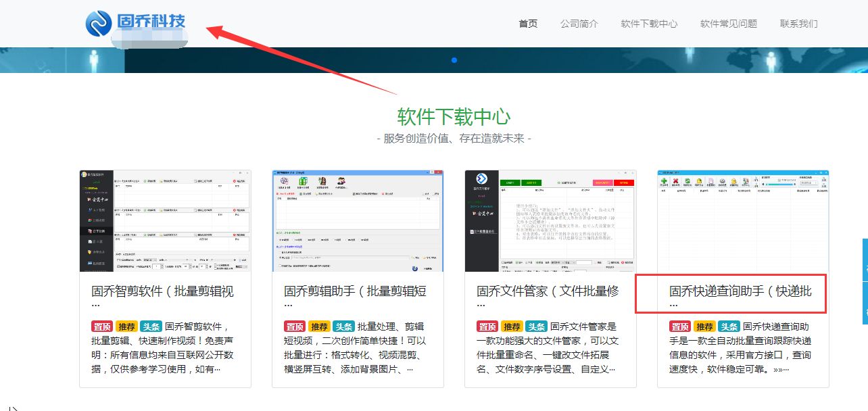Click the blue carousel dot indicator
Screen dimensions: 868x411
pos(454,59)
